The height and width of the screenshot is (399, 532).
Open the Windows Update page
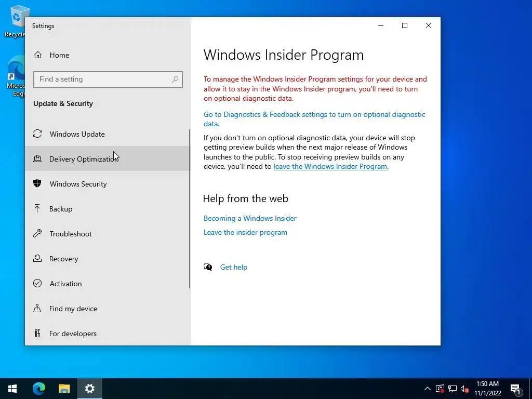pyautogui.click(x=107, y=134)
